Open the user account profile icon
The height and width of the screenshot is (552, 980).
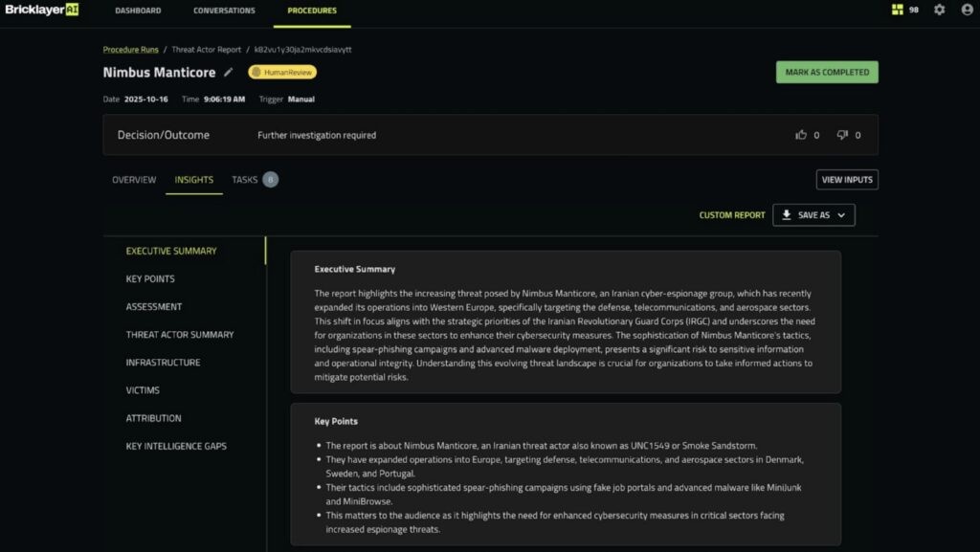pyautogui.click(x=966, y=11)
